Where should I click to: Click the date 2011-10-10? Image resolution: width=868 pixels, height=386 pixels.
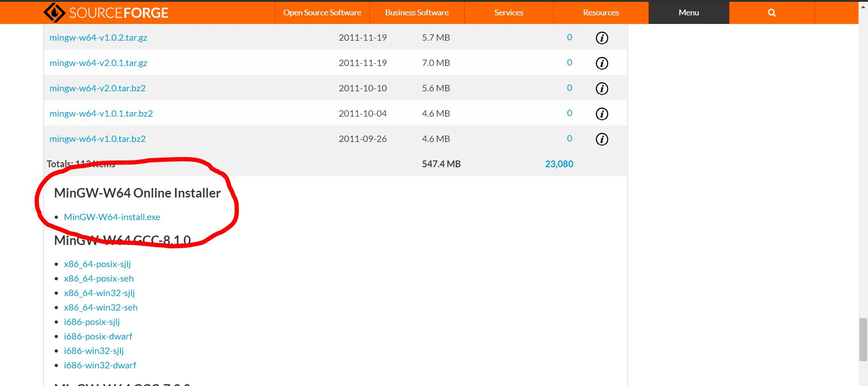pyautogui.click(x=363, y=88)
